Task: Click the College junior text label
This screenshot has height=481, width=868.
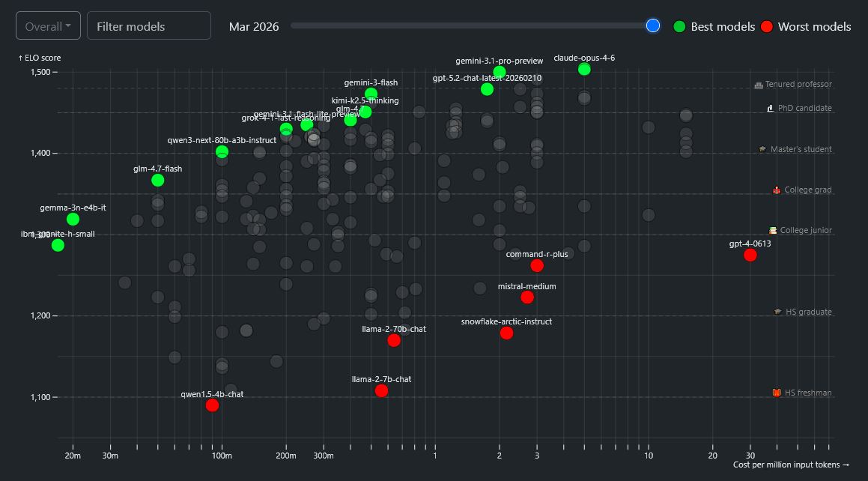Action: tap(805, 230)
